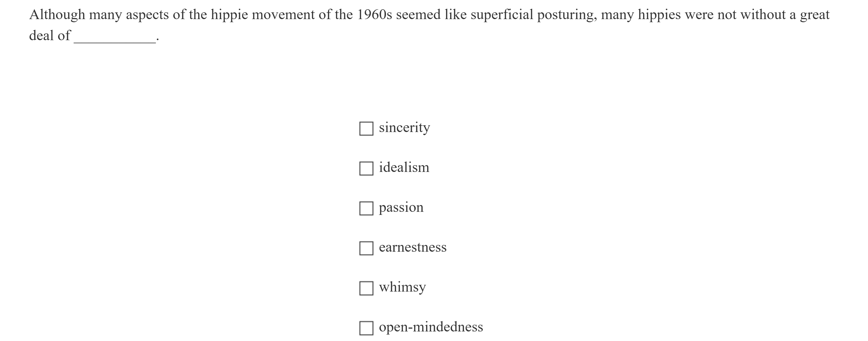Check the sincerity checkbox
Screen dimensions: 868x341
(x=366, y=128)
